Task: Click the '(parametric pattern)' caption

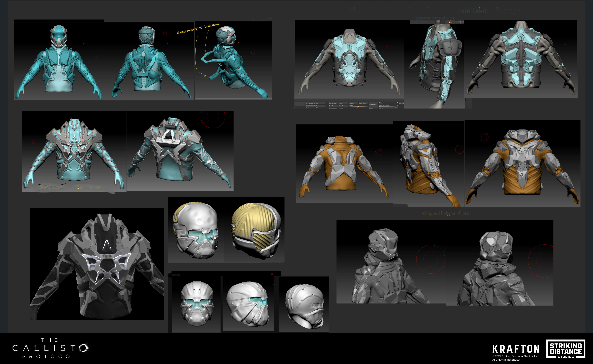Action: (x=435, y=18)
